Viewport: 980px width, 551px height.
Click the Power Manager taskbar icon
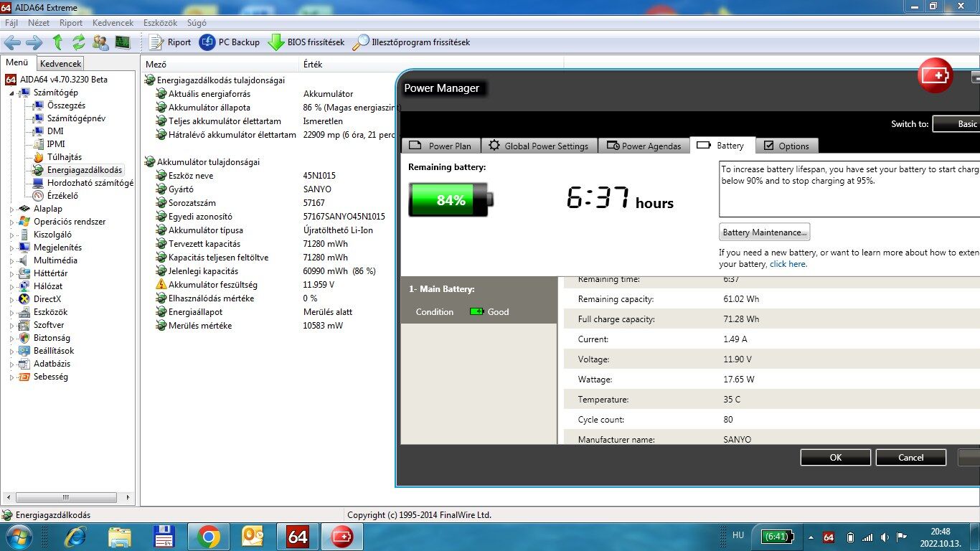(342, 537)
